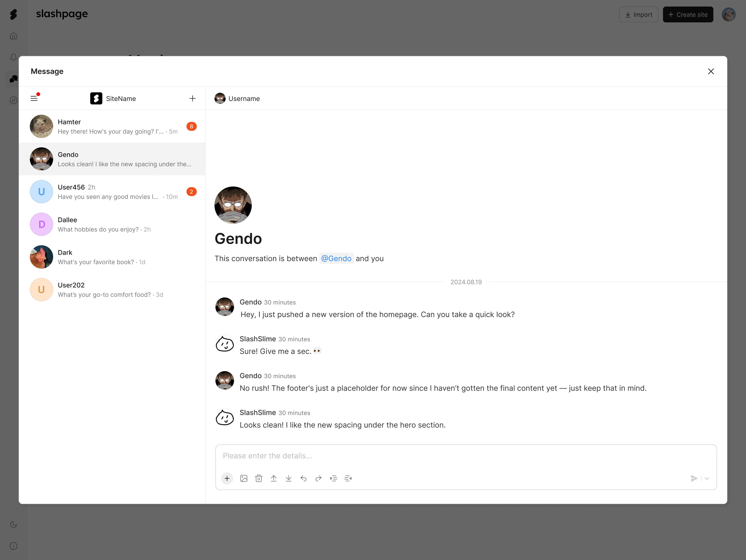Click the 2024.08.19 date separator
The height and width of the screenshot is (560, 746).
click(x=466, y=282)
